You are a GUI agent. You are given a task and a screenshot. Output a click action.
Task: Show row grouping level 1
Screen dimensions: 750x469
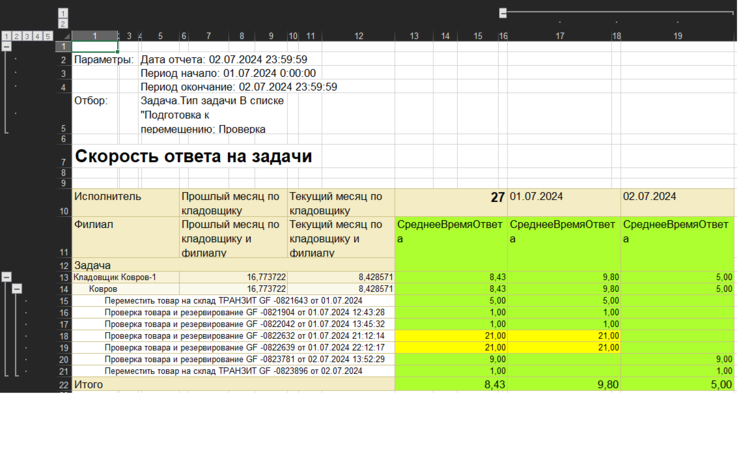point(6,36)
